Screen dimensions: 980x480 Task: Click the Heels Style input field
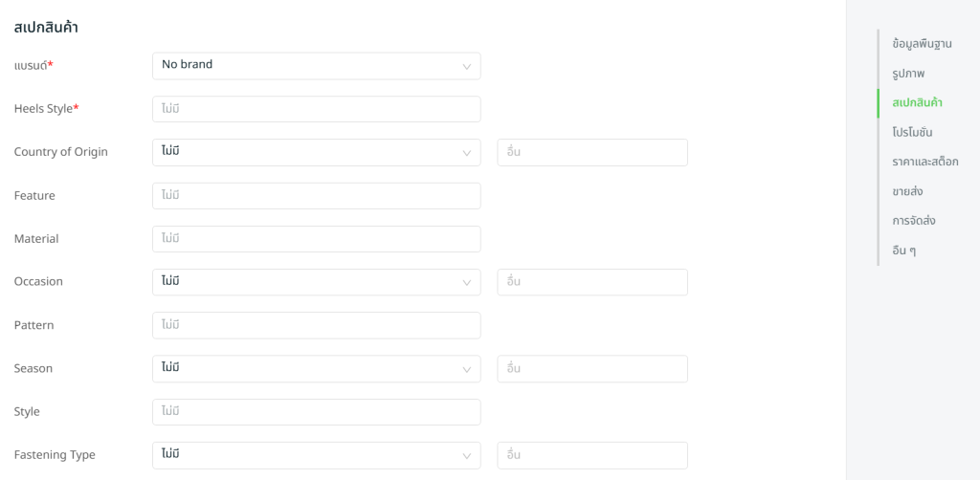316,109
